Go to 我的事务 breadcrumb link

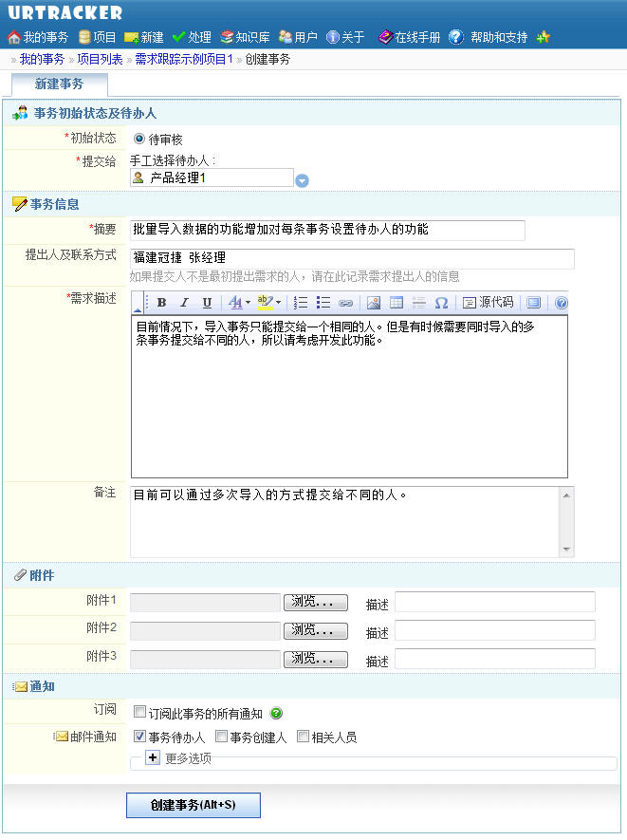(x=42, y=59)
